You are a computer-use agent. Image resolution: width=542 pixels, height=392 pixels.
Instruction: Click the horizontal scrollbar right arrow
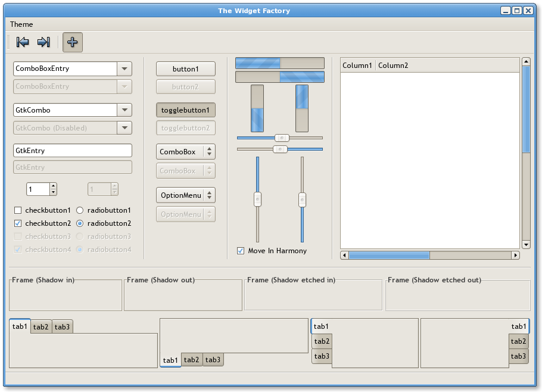click(x=516, y=255)
